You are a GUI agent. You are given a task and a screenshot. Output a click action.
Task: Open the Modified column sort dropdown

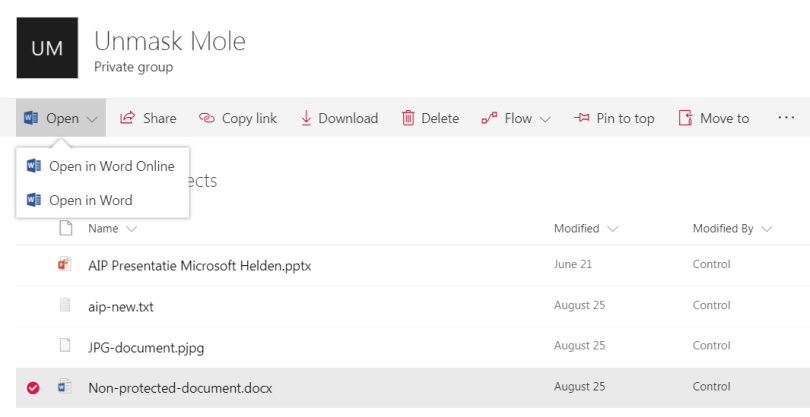coord(612,229)
